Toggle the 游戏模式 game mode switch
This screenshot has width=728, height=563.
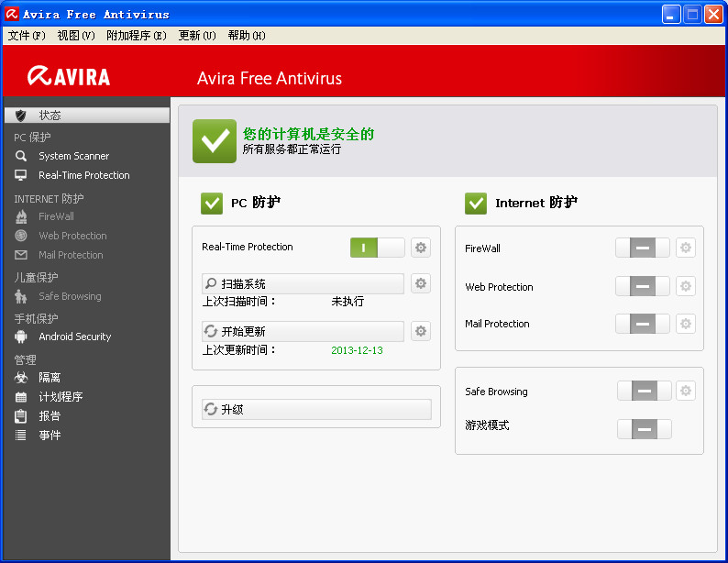(645, 429)
